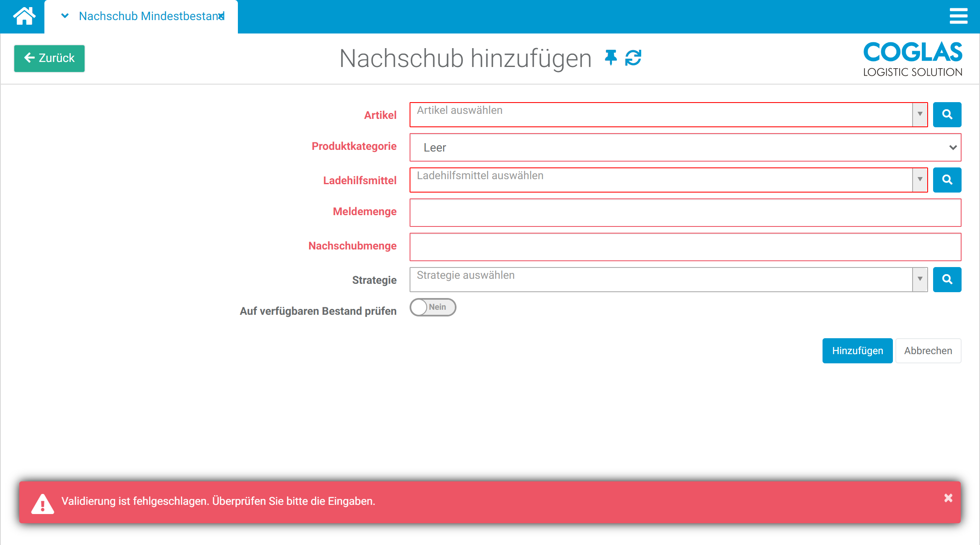980x545 pixels.
Task: Expand the Artikel auswählen dropdown
Action: click(x=920, y=114)
